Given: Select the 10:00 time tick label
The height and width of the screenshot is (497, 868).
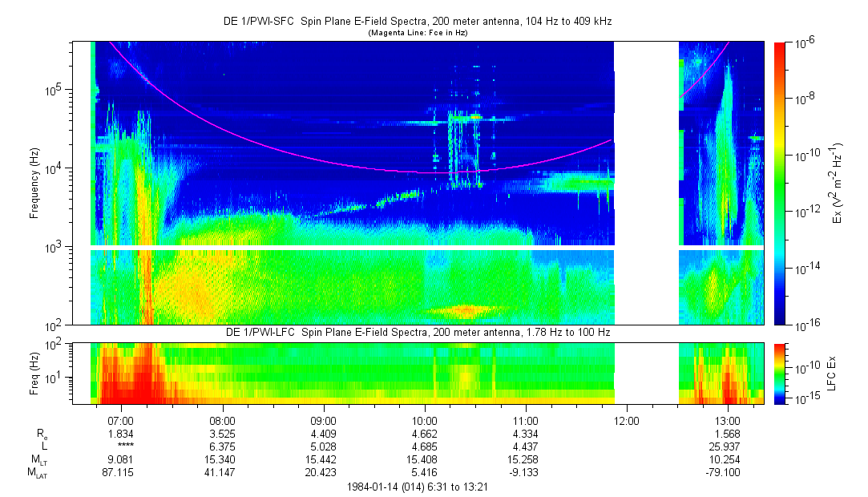Looking at the screenshot, I should (x=424, y=419).
